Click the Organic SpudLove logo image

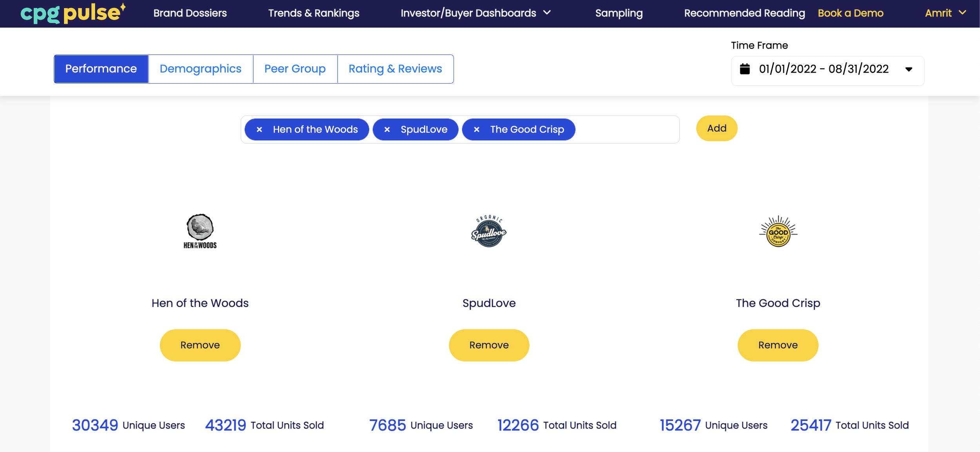point(489,231)
